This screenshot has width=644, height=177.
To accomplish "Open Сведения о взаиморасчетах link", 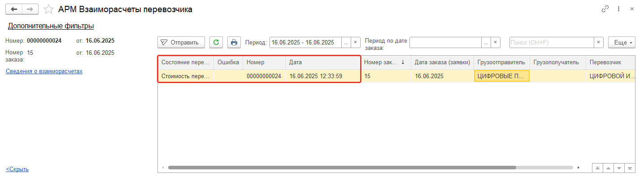I will [x=44, y=71].
